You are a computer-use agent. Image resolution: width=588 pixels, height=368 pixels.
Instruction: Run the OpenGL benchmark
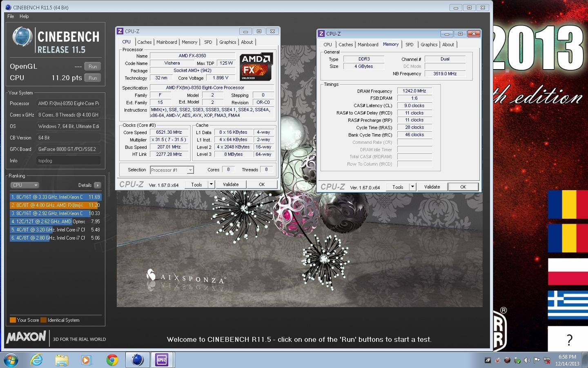pos(93,67)
